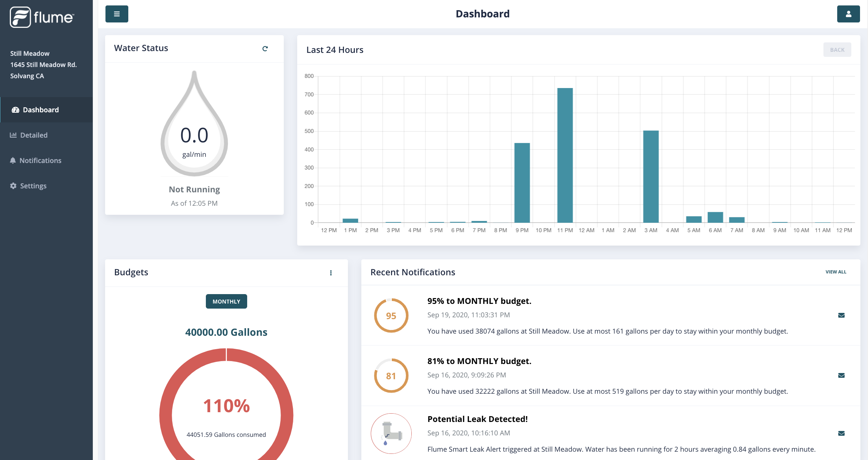Click 'Sep 19, 2020, 11:03:31 PM' timestamp
This screenshot has height=460, width=868.
469,315
